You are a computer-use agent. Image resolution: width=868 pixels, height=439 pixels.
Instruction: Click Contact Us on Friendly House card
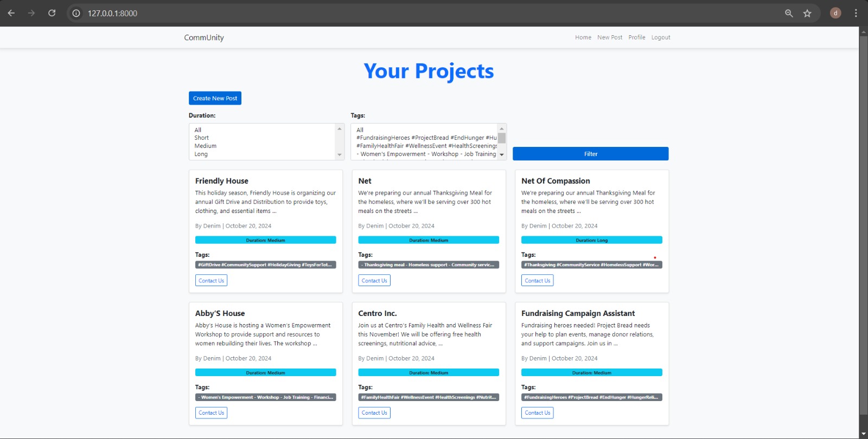tap(211, 280)
